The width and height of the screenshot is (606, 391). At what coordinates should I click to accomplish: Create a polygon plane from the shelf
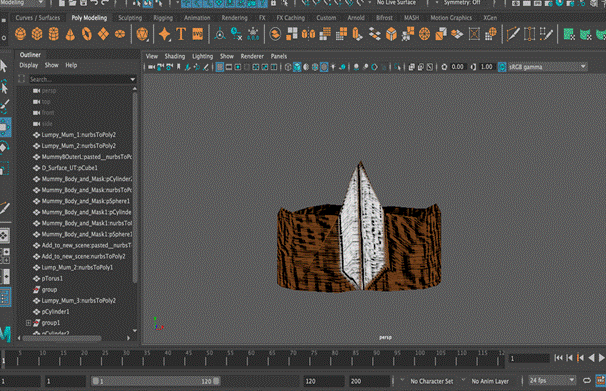click(x=103, y=34)
